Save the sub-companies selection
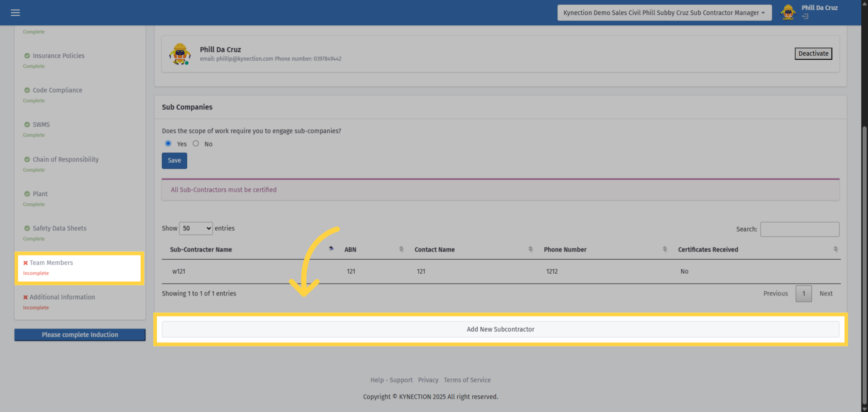 pos(174,161)
